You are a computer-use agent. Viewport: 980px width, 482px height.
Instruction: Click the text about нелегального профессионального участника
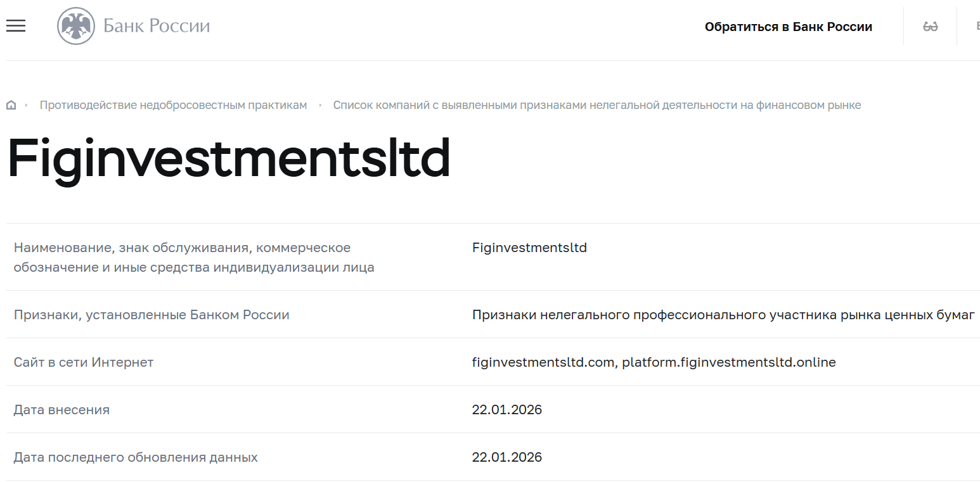pyautogui.click(x=723, y=314)
